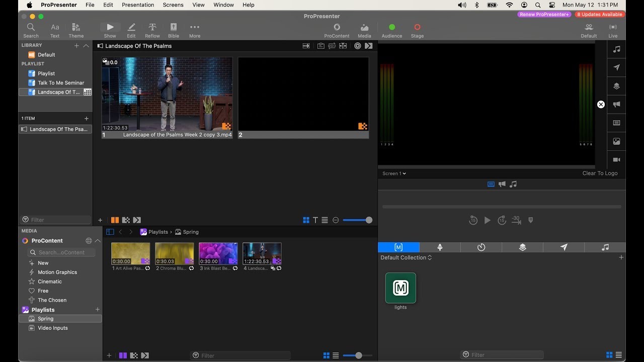644x362 pixels.
Task: Open the Reflow editor
Action: [x=152, y=30]
